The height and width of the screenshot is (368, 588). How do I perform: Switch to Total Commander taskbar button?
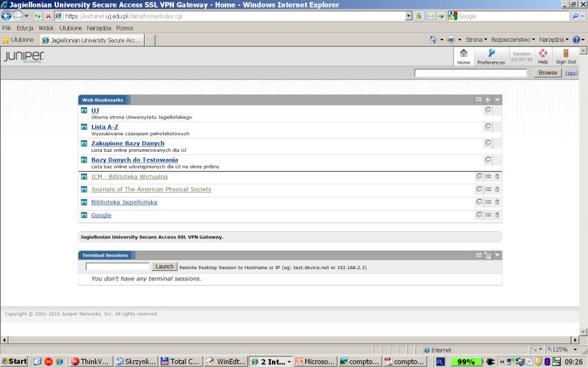click(x=180, y=361)
